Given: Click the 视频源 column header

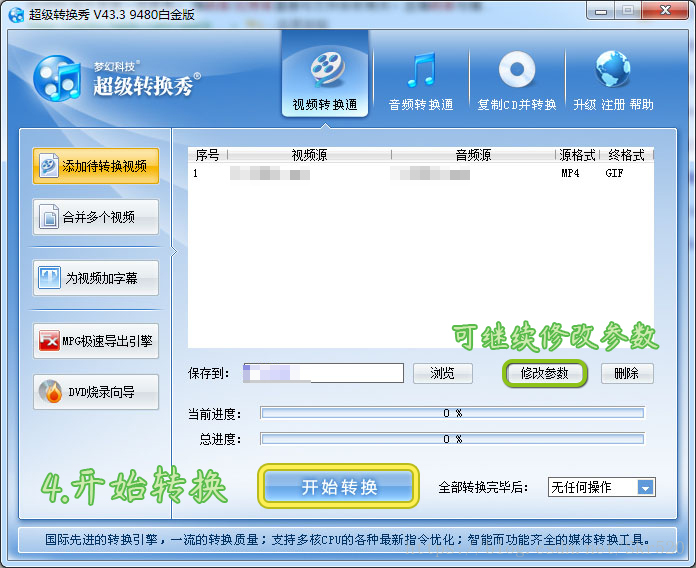Looking at the screenshot, I should point(309,155).
